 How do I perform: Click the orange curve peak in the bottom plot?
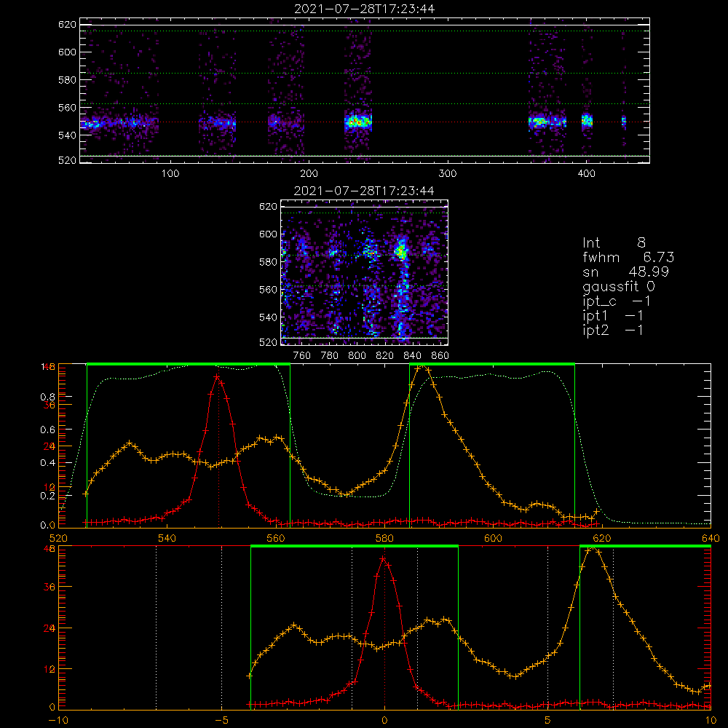592,548
